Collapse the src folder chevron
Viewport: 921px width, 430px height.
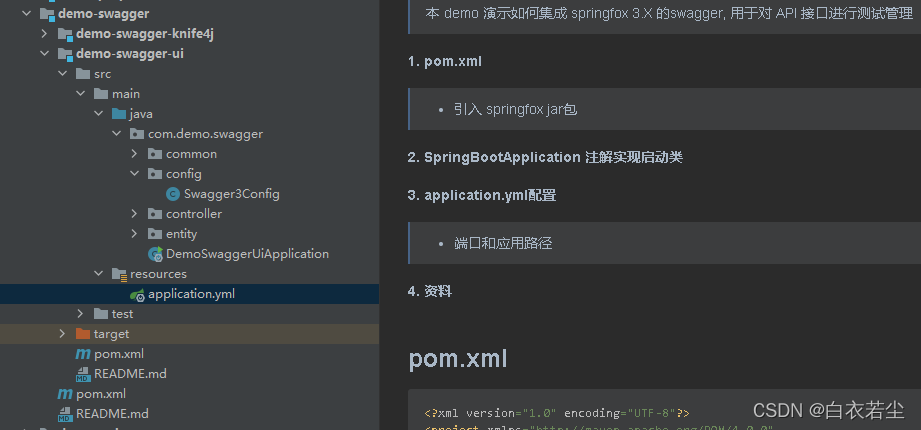[x=63, y=73]
